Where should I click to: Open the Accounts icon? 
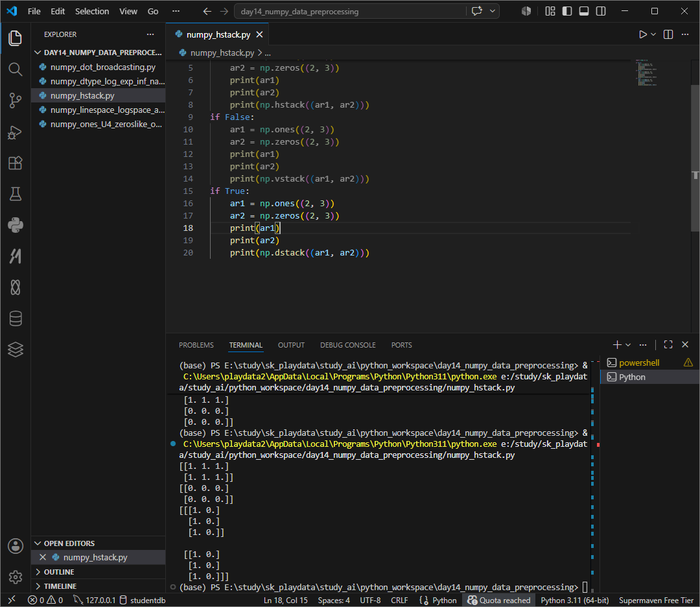coord(15,546)
